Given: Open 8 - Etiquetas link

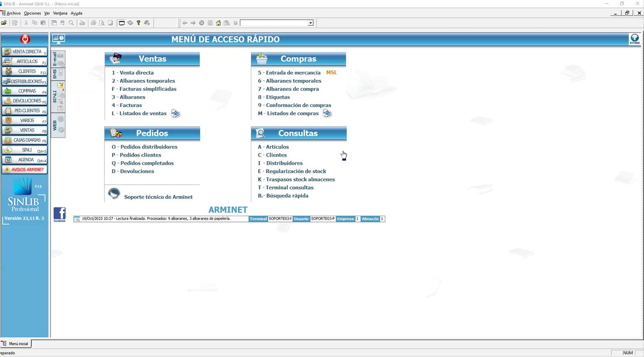Looking at the screenshot, I should pos(274,97).
